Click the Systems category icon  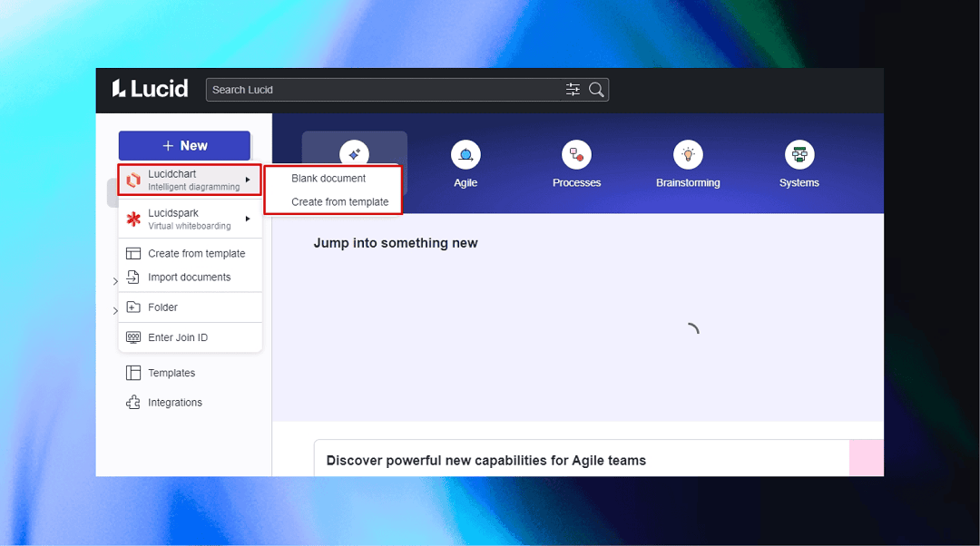[x=799, y=154]
